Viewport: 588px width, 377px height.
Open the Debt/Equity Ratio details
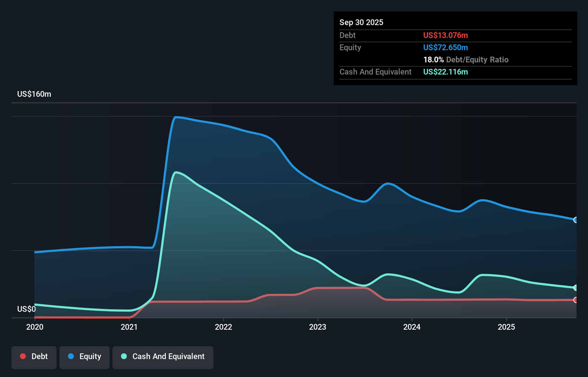(x=466, y=59)
